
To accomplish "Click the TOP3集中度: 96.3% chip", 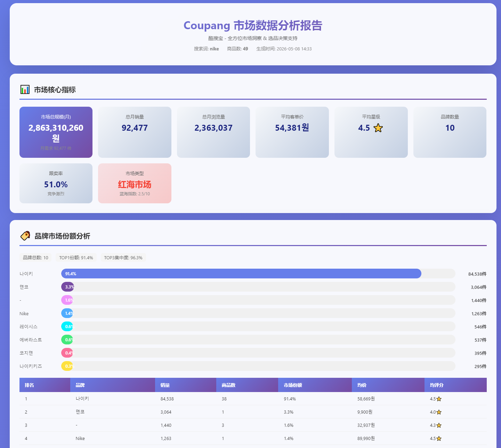I will [x=123, y=258].
